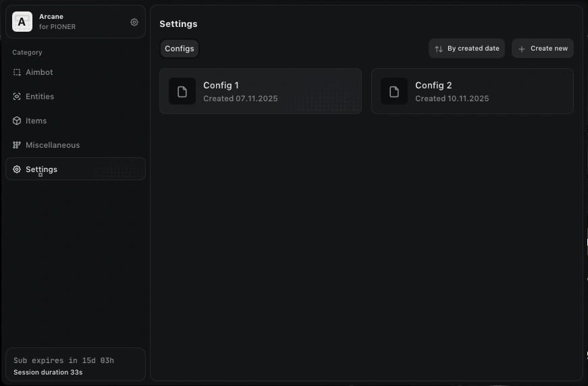Screen dimensions: 588x386
Task: Click the Settings cog icon in sidebar
Action: point(17,169)
